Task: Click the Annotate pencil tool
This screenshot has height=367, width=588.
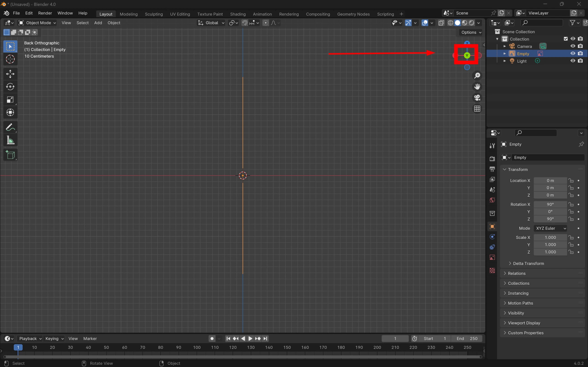Action: click(10, 127)
